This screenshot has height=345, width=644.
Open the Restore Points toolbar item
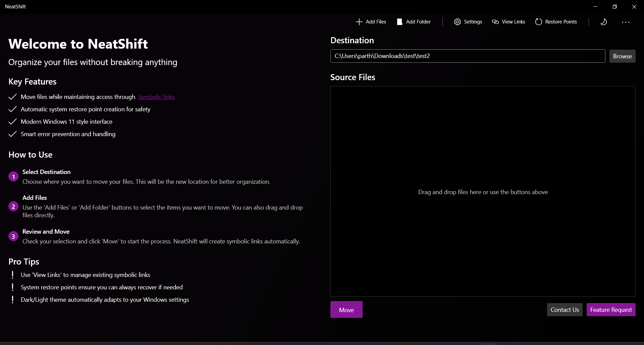pyautogui.click(x=556, y=22)
